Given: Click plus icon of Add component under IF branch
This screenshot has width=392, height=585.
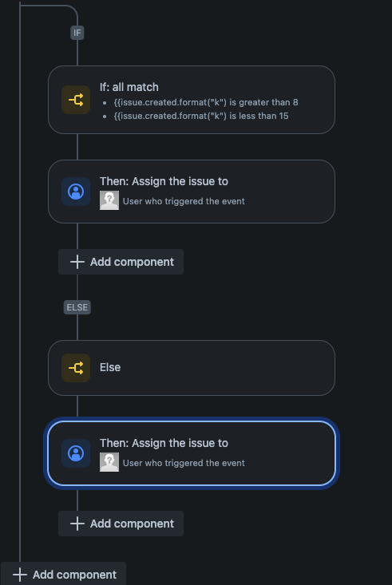Looking at the screenshot, I should click(x=77, y=262).
